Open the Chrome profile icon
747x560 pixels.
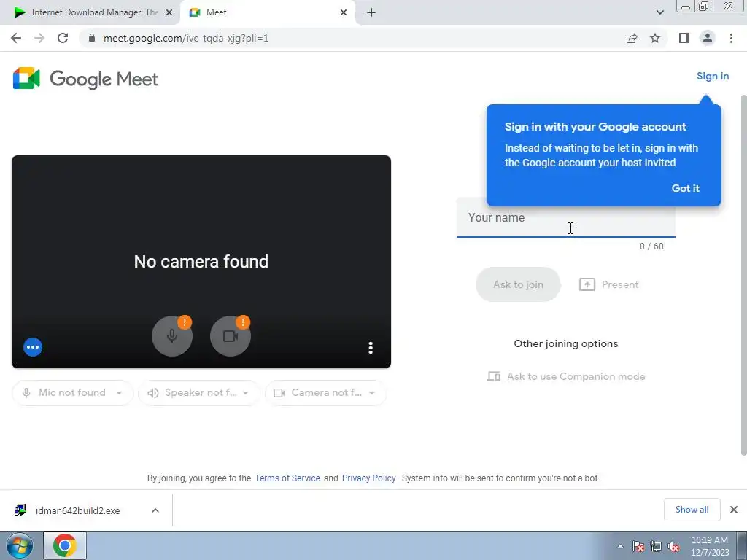click(708, 38)
